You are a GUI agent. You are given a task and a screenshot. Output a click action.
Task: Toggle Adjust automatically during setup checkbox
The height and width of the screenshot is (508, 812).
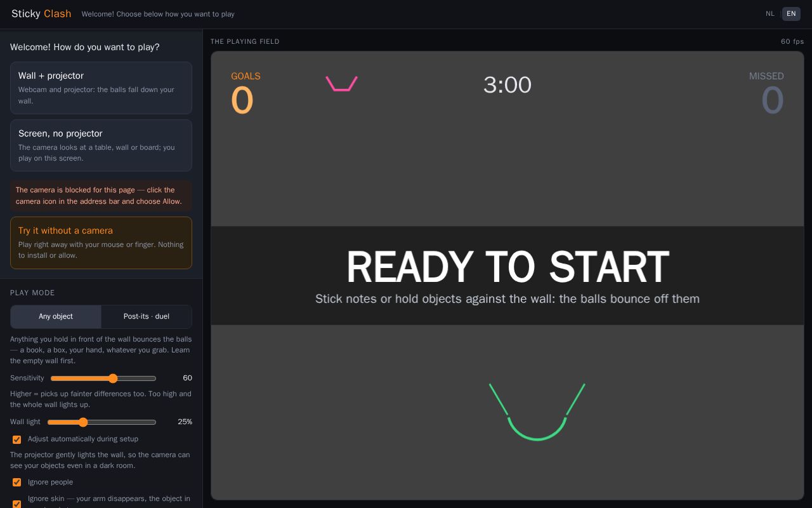point(17,439)
